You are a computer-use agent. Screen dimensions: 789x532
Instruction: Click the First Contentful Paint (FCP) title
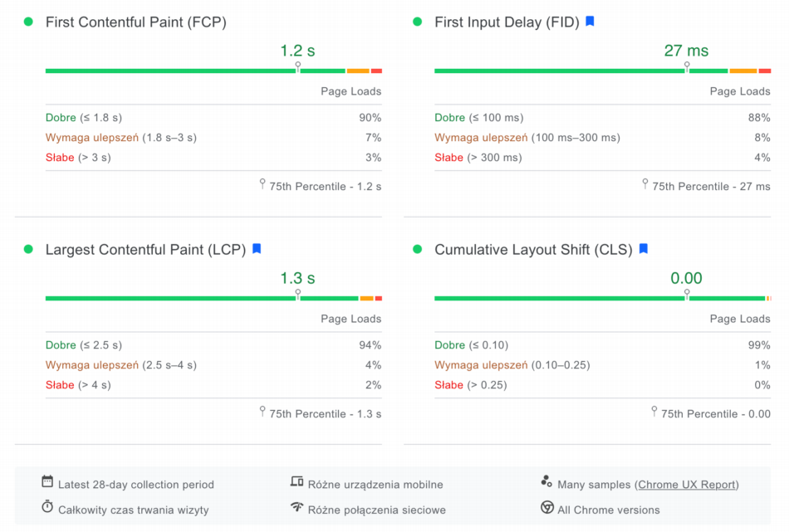(x=135, y=22)
